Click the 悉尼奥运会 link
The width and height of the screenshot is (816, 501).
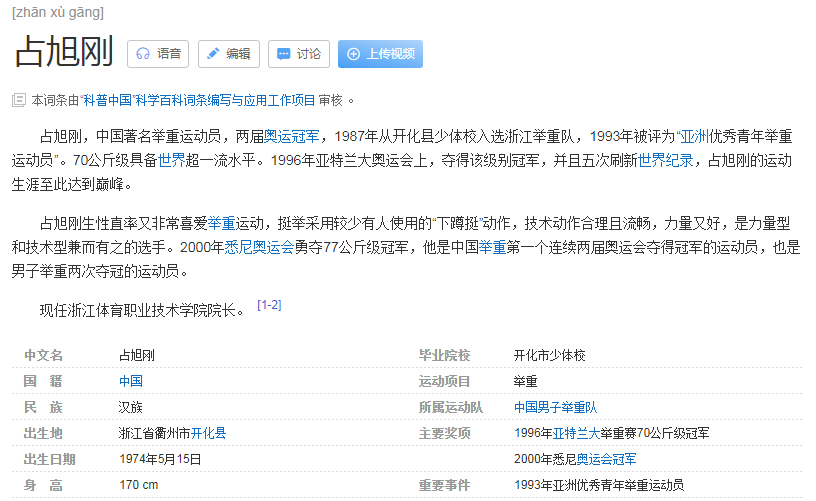259,247
